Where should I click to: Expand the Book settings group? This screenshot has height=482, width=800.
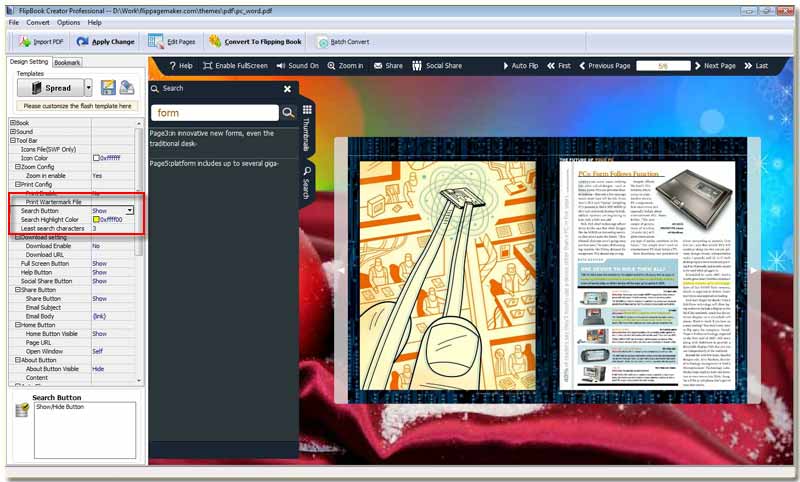tap(13, 123)
